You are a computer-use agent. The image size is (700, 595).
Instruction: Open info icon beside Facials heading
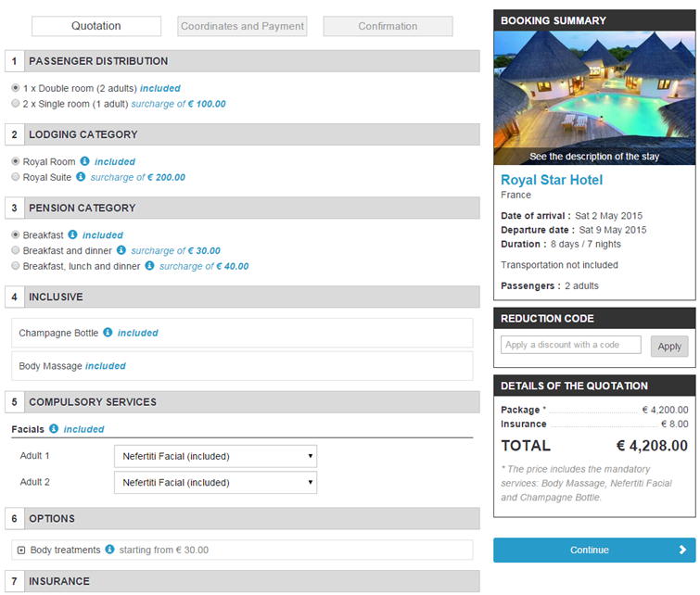[54, 429]
